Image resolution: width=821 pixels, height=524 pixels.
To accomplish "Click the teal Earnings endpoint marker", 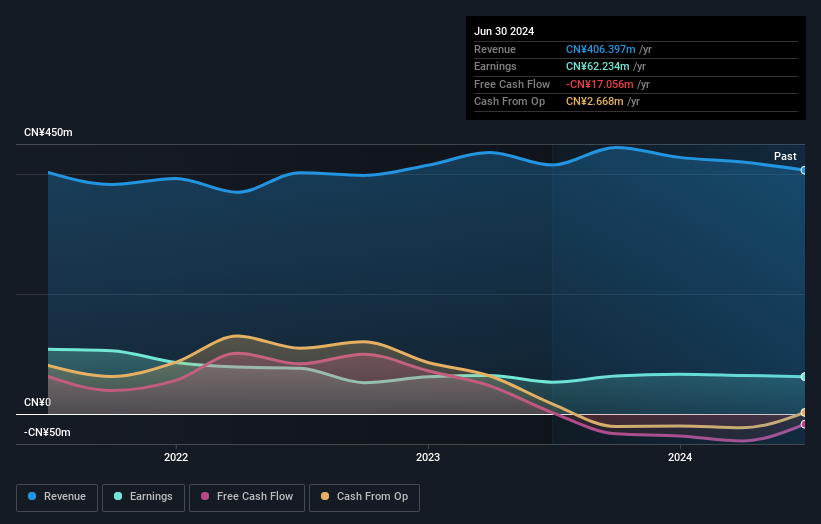I will 804,376.
